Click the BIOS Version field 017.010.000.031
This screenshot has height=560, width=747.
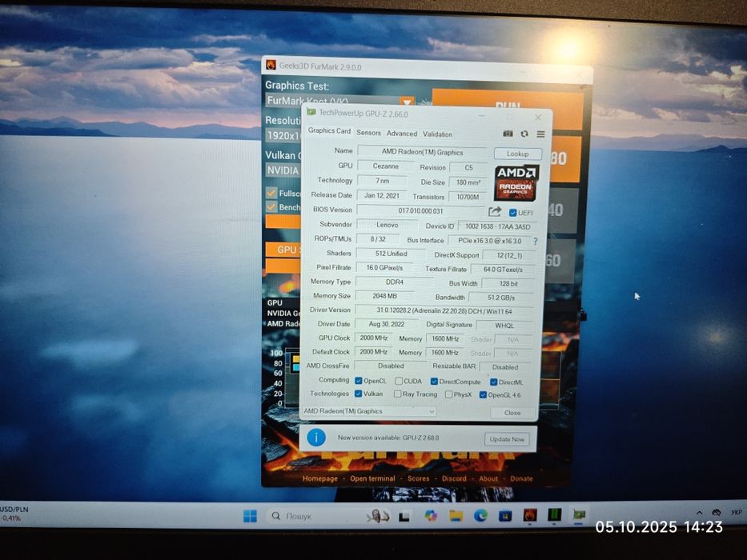point(420,210)
